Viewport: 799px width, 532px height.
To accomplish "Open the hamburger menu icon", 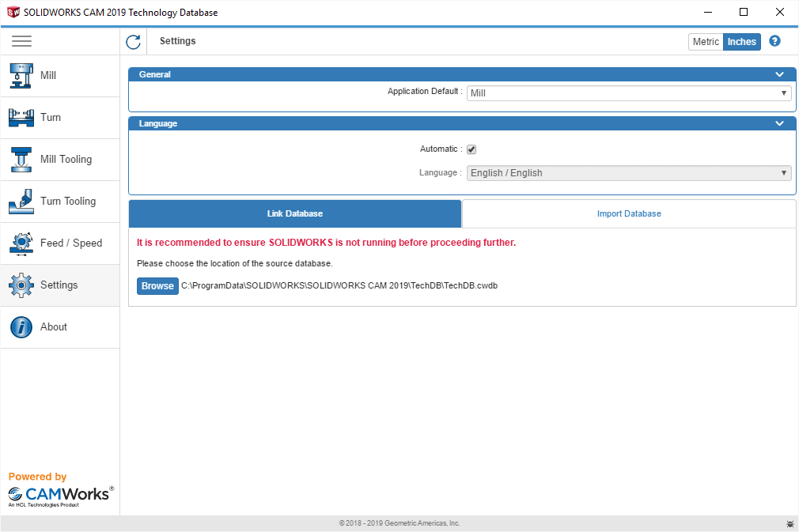I will point(21,41).
